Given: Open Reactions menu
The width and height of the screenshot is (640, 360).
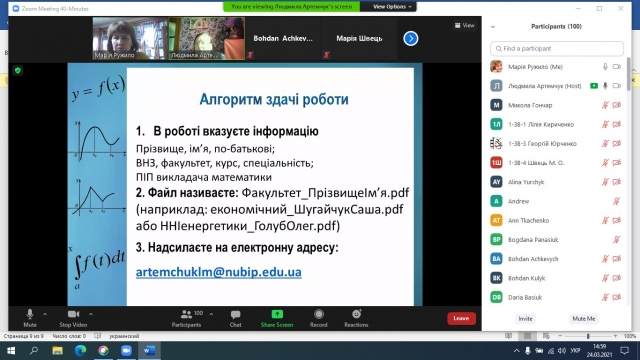Looking at the screenshot, I should coord(356,318).
